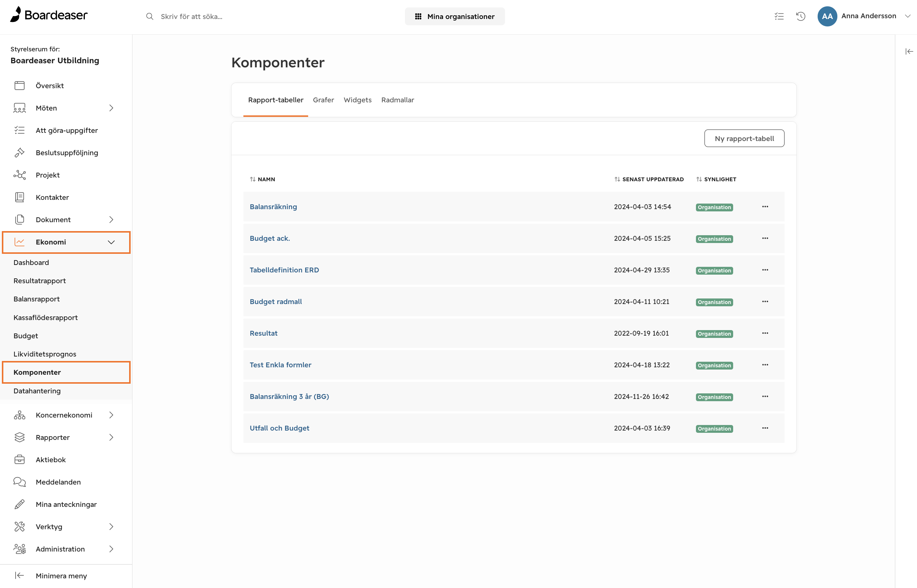Open the Anna Andersson user dropdown arrow
917x588 pixels.
click(x=907, y=16)
